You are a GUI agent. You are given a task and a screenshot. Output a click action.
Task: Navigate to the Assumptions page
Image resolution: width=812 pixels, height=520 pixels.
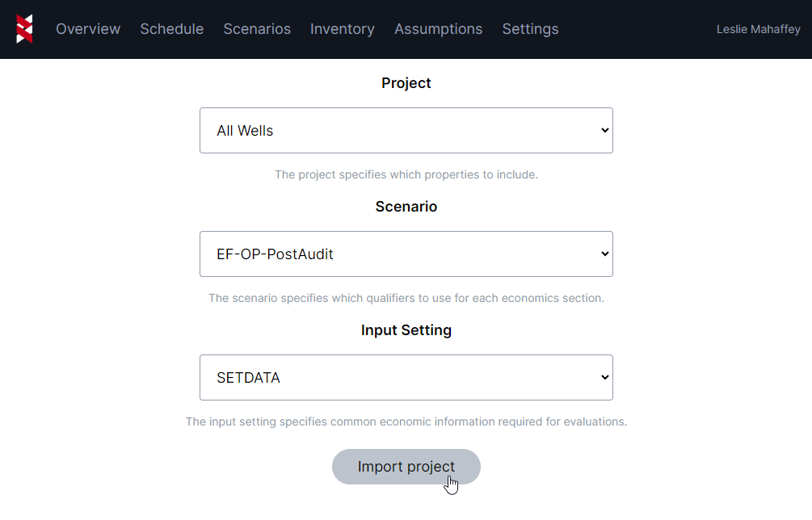[438, 29]
